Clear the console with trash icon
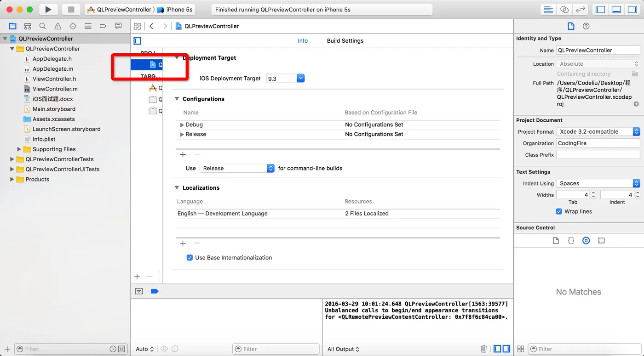 [483, 349]
